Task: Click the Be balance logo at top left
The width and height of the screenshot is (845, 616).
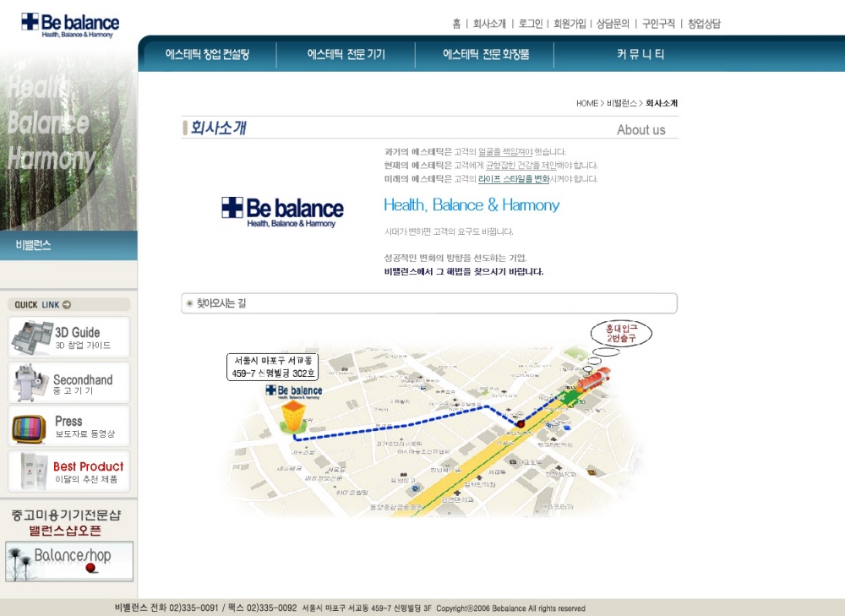Action: [x=70, y=24]
